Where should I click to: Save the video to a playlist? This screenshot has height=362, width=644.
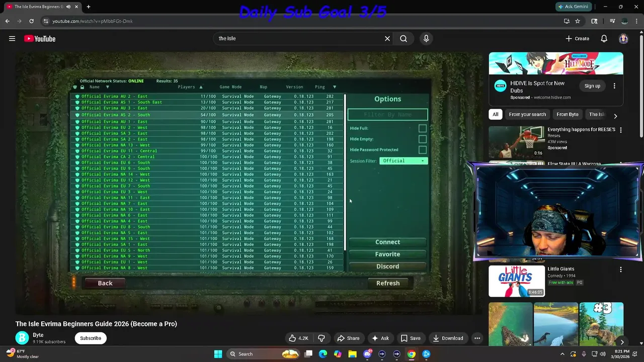click(x=411, y=338)
